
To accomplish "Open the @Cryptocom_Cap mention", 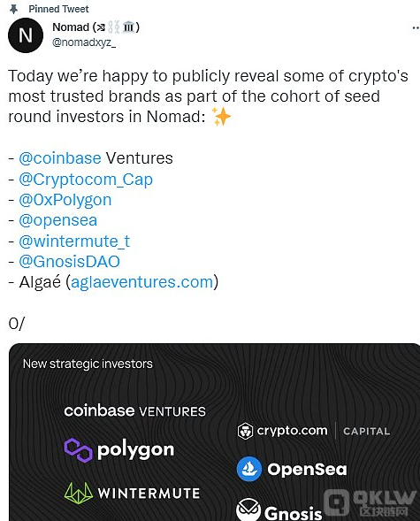I will [x=86, y=180].
